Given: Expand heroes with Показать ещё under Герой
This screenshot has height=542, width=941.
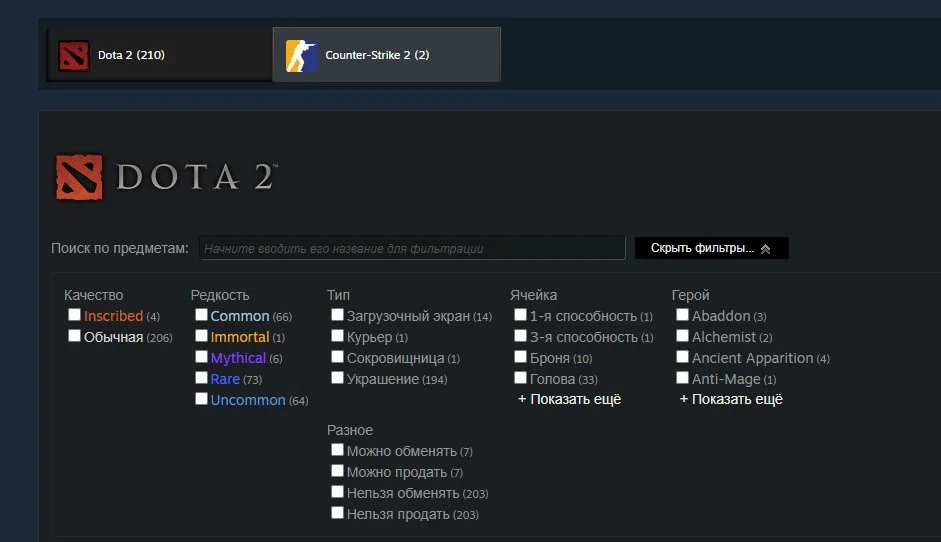Looking at the screenshot, I should 731,399.
